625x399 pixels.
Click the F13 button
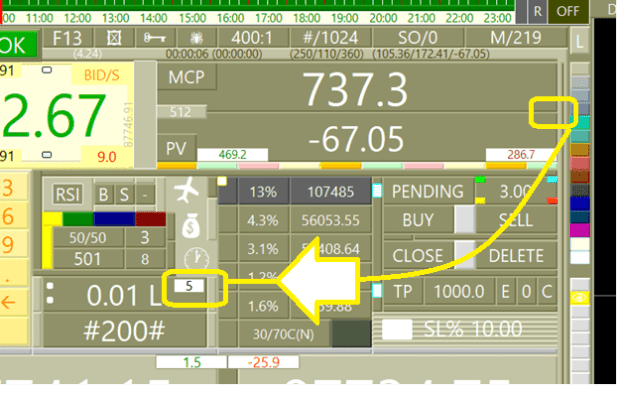click(67, 38)
